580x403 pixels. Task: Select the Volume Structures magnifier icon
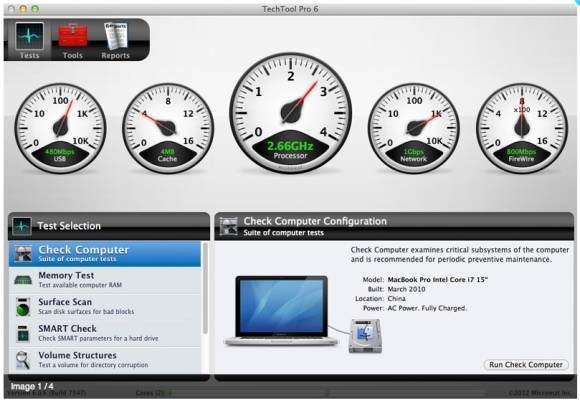point(23,360)
